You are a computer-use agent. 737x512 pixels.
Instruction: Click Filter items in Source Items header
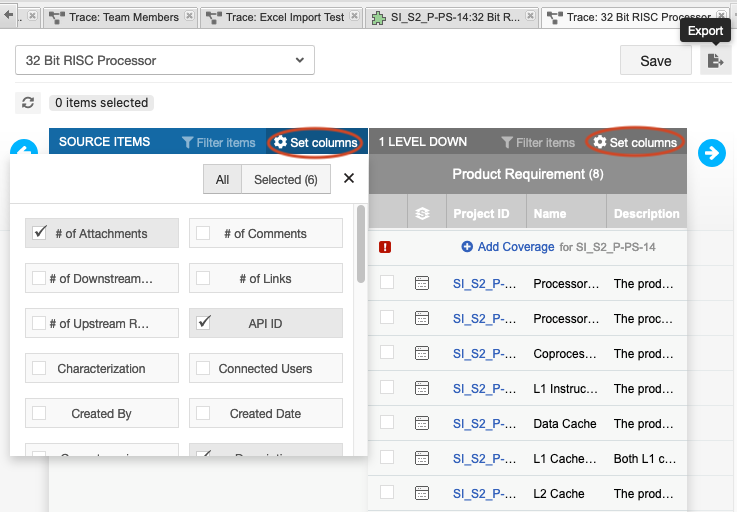pos(219,143)
